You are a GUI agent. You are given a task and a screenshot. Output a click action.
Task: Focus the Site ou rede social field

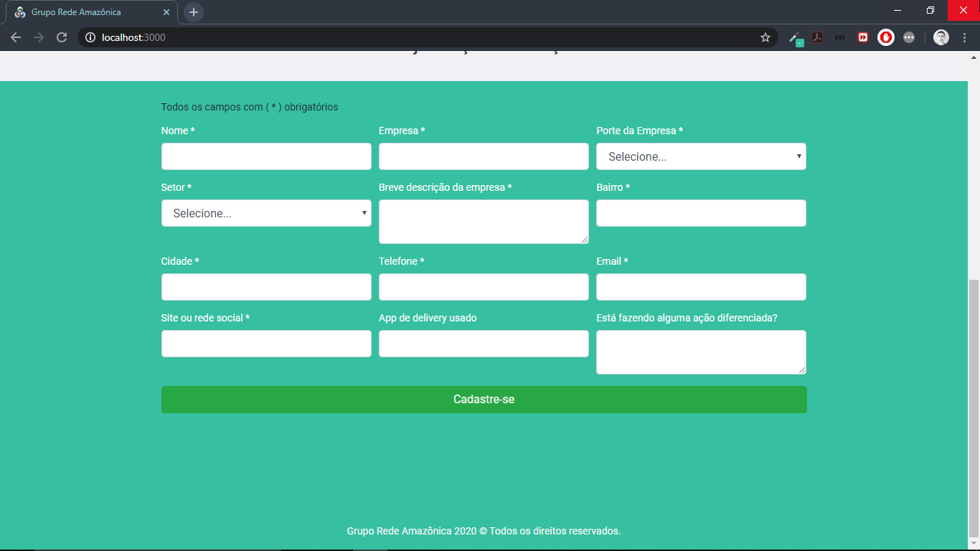tap(266, 344)
